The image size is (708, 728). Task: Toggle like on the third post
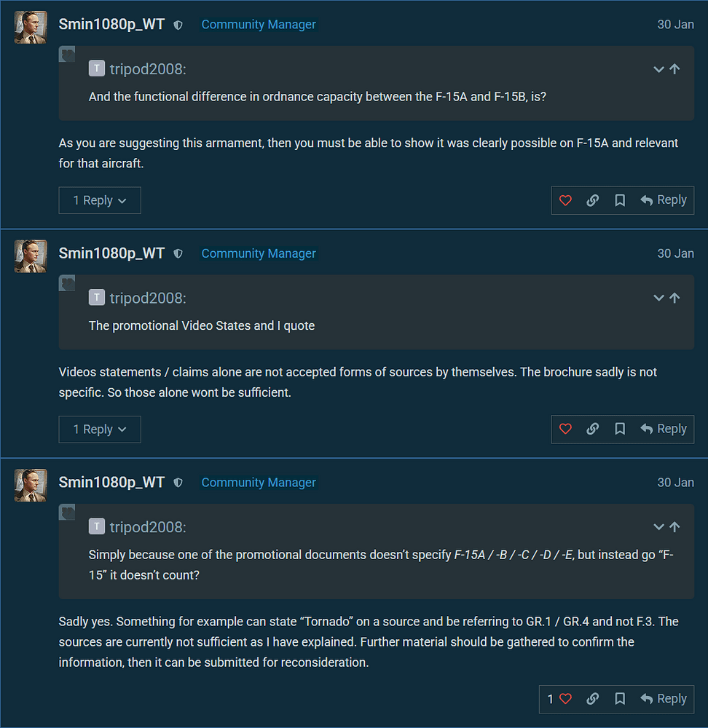[x=565, y=699]
